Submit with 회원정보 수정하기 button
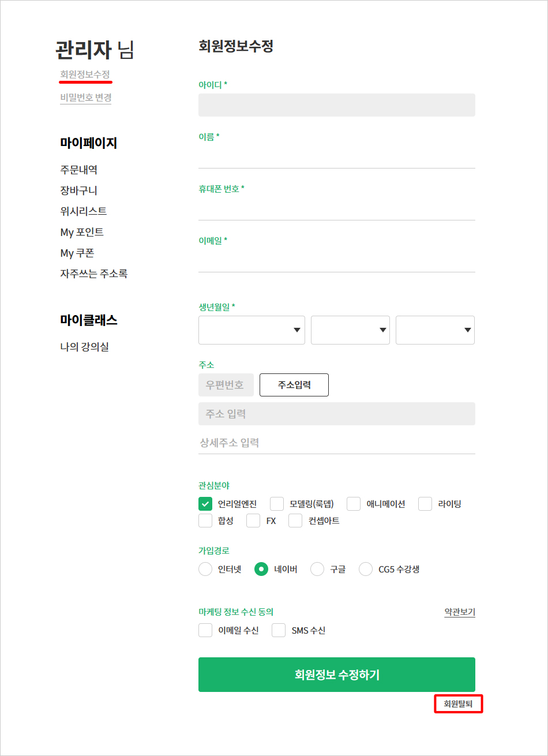The height and width of the screenshot is (756, 548). 337,675
